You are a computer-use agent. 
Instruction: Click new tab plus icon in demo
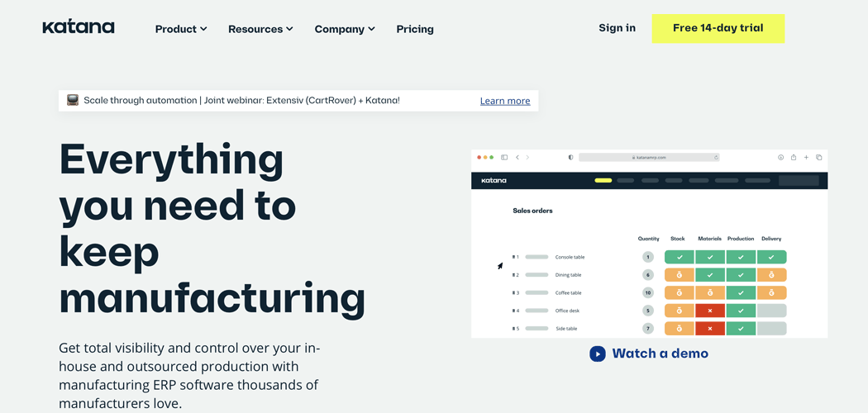pyautogui.click(x=807, y=157)
